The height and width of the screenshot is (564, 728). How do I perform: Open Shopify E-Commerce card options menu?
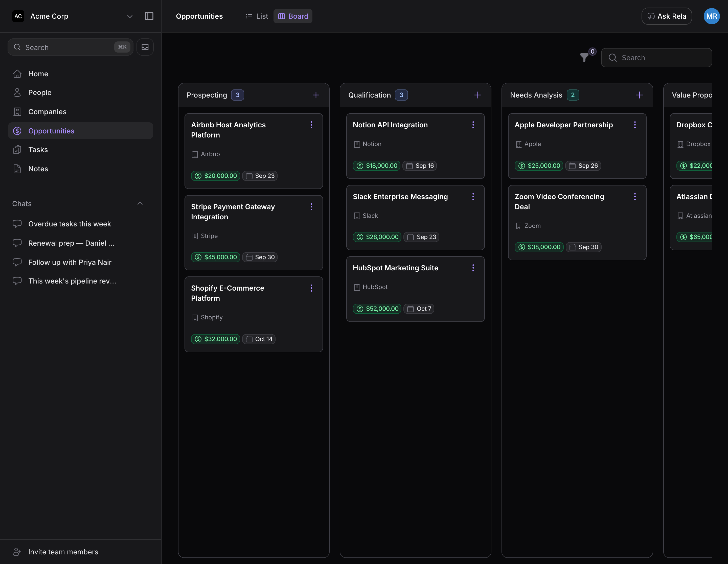click(311, 288)
